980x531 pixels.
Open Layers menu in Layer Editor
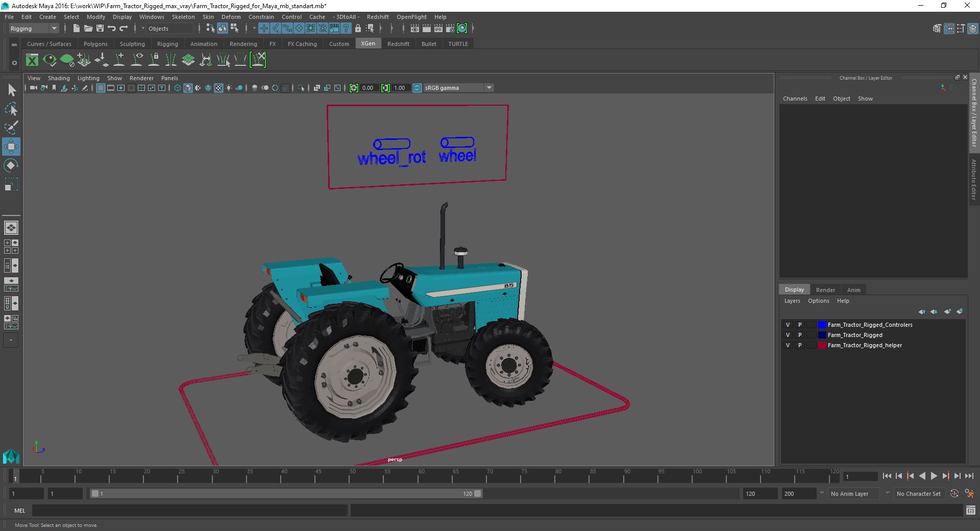792,301
